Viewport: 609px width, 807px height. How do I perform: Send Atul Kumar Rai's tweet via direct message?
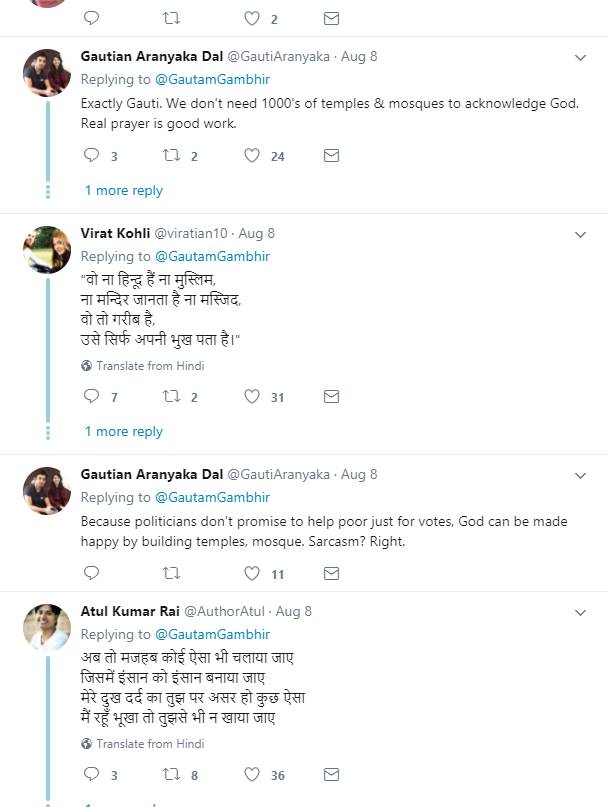(x=331, y=775)
